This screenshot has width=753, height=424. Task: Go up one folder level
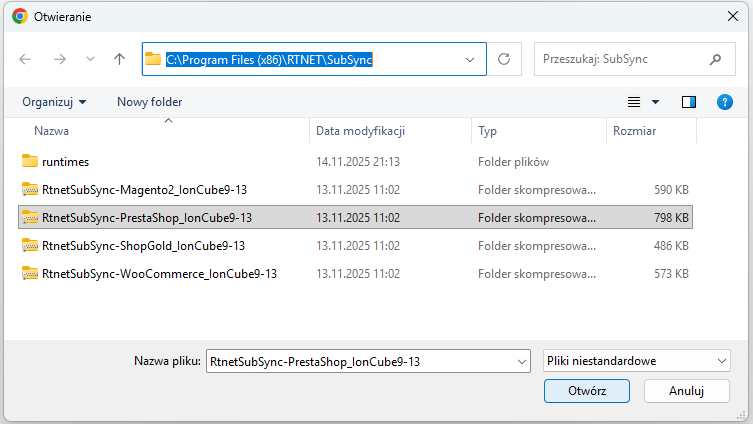tap(120, 59)
